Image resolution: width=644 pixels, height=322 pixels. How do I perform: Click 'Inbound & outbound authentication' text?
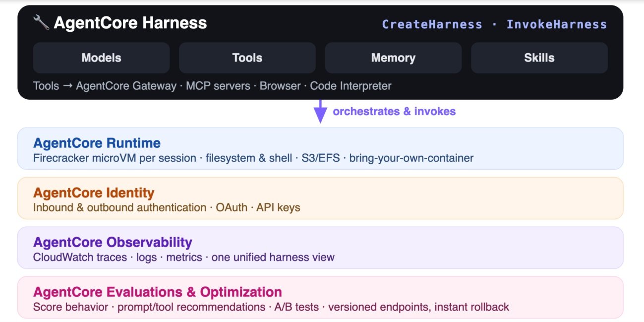click(119, 207)
